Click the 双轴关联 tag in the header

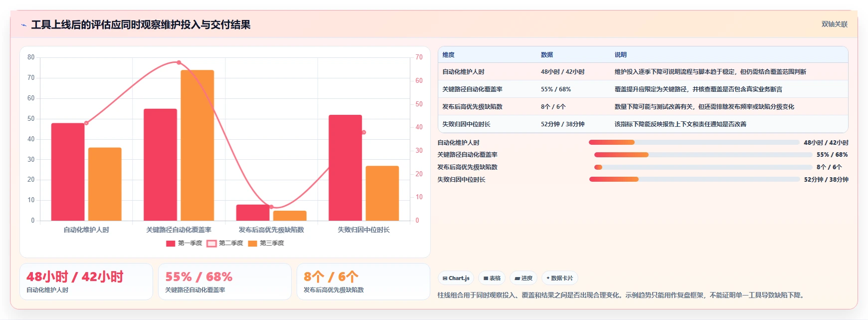[x=834, y=24]
